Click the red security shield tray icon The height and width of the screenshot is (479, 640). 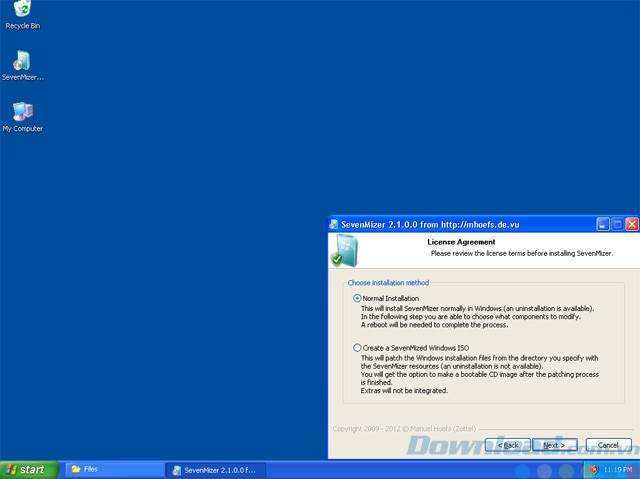click(x=594, y=469)
